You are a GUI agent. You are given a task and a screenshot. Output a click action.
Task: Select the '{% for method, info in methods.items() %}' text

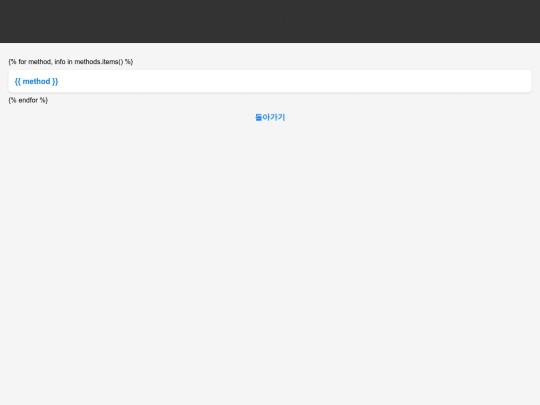click(71, 62)
